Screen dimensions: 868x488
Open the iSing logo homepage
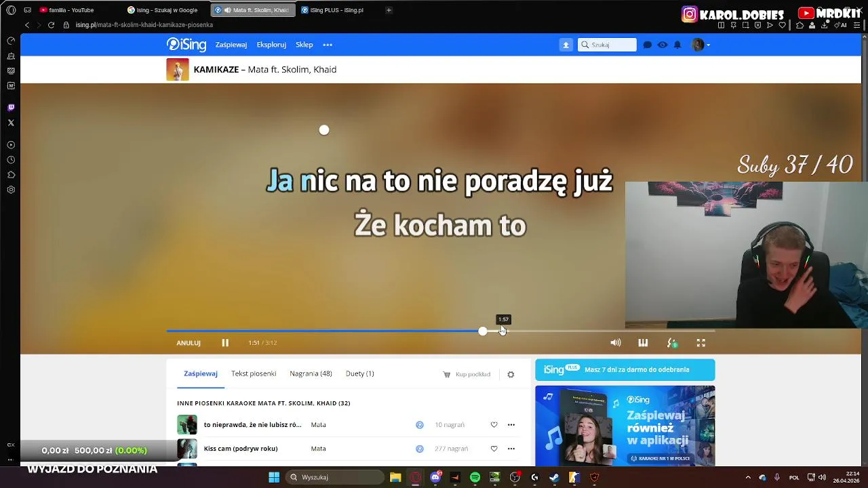pyautogui.click(x=186, y=45)
